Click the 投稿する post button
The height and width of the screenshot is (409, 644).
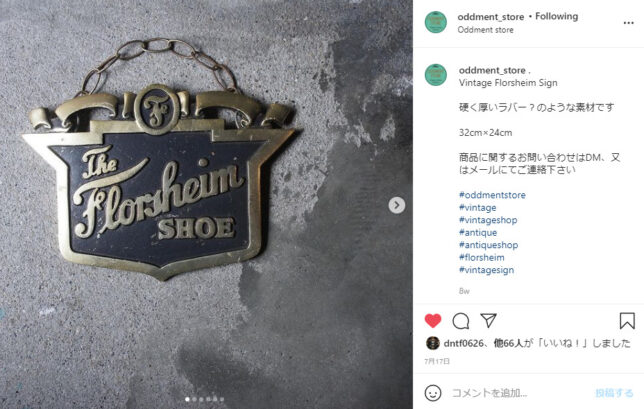pyautogui.click(x=614, y=393)
